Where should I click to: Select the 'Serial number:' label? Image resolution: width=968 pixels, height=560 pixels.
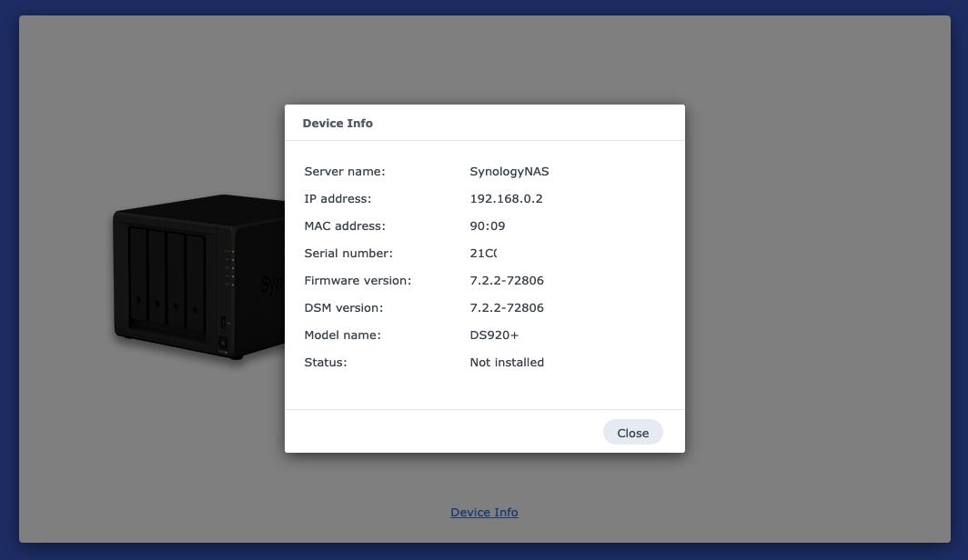pos(348,253)
